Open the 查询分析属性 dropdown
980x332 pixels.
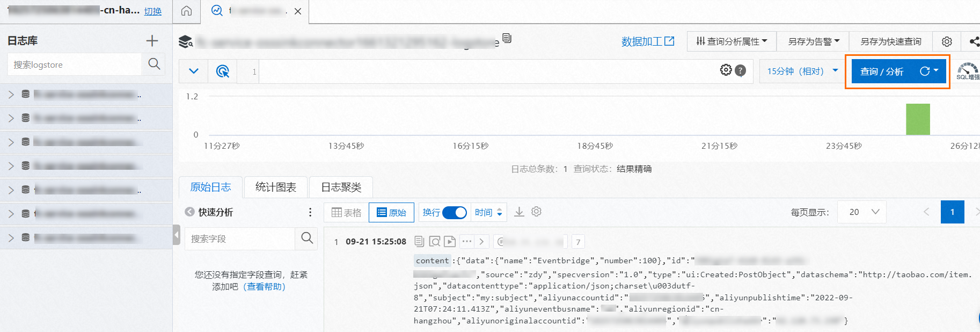click(x=732, y=41)
